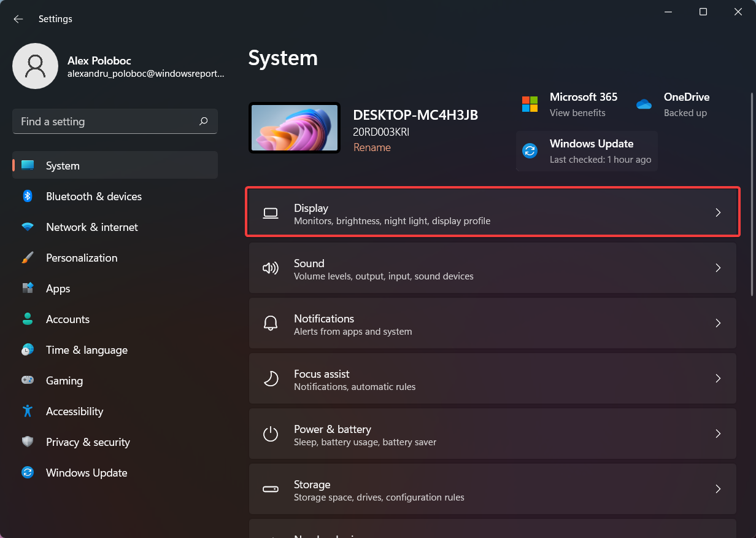Open the Display settings chevron
The image size is (756, 538).
click(x=718, y=212)
